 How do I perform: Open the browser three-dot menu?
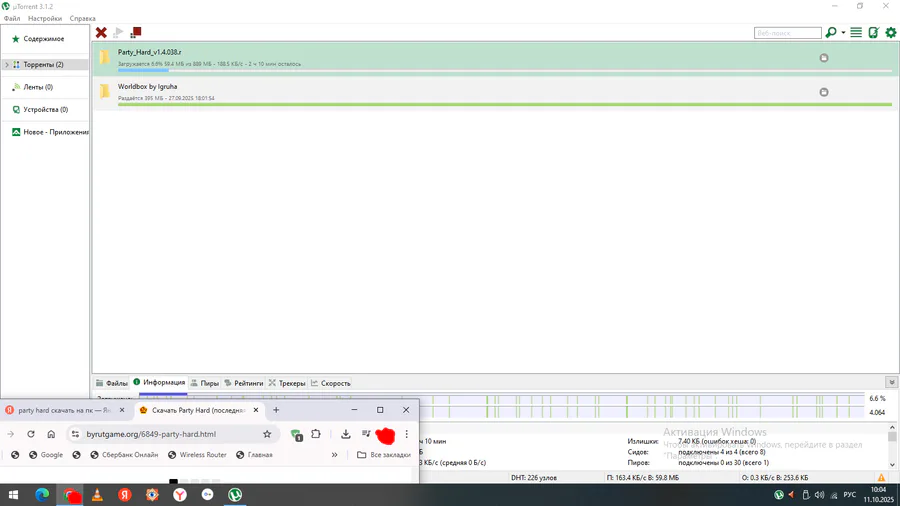click(x=406, y=434)
